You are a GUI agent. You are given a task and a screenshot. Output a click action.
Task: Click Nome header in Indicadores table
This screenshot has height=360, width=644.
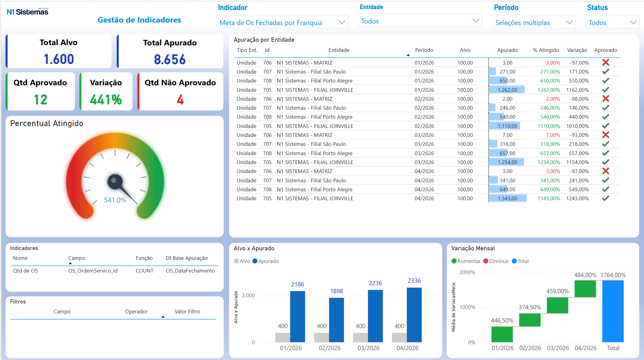click(x=20, y=258)
